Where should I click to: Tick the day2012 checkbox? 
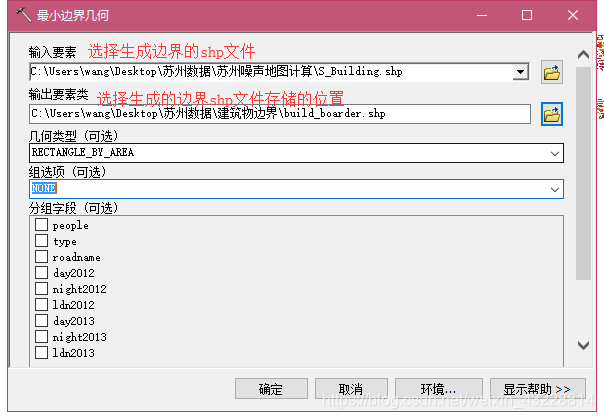pos(41,273)
